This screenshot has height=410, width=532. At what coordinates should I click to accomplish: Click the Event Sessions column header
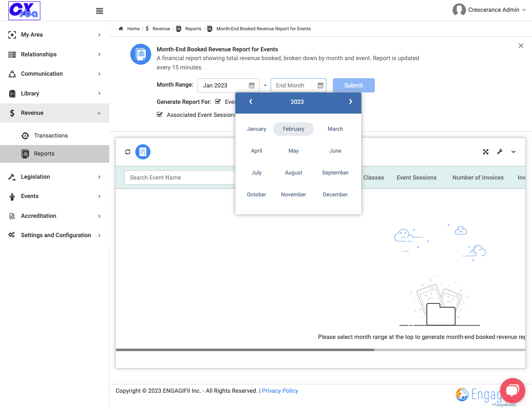pyautogui.click(x=416, y=177)
